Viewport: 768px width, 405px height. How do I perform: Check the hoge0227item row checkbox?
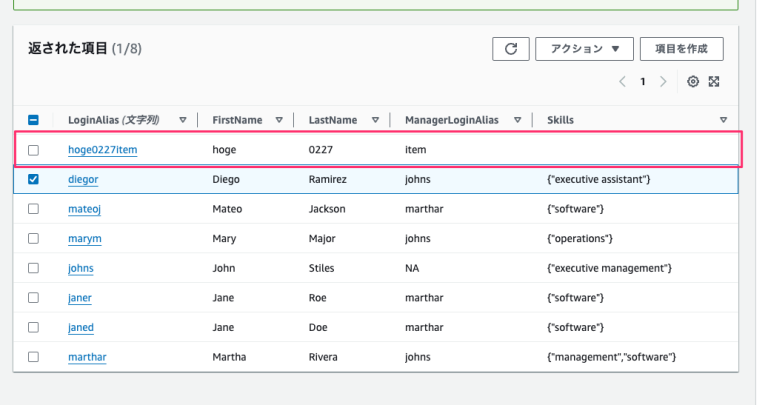tap(33, 150)
